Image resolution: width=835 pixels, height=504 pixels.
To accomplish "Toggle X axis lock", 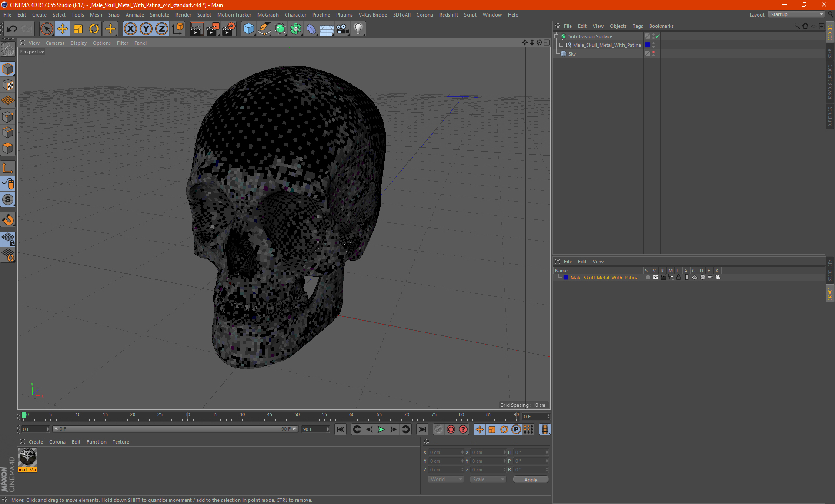I will (130, 29).
